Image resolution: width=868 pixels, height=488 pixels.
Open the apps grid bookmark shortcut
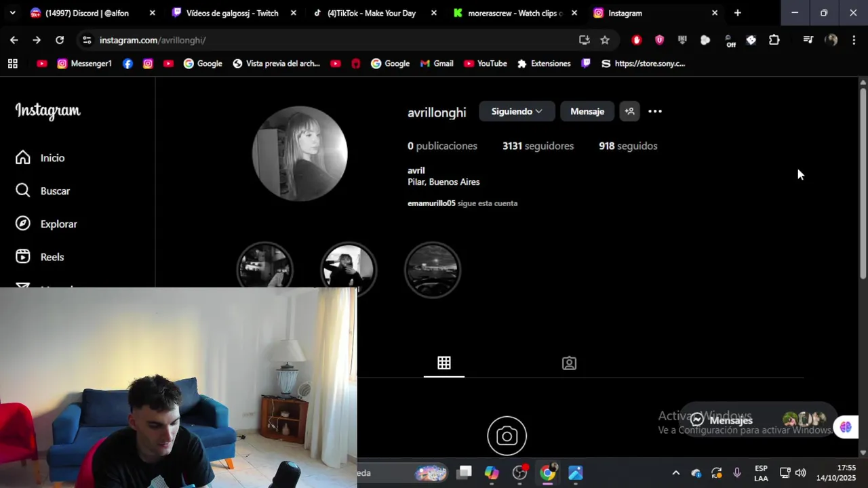12,64
